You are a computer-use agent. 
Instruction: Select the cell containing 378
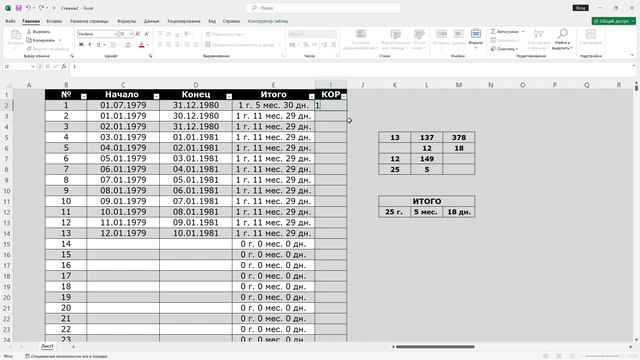click(x=459, y=138)
